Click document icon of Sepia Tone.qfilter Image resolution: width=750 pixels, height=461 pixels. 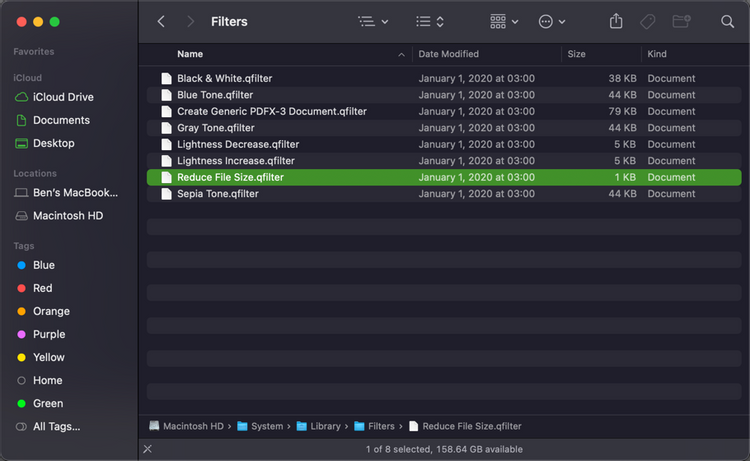click(166, 194)
